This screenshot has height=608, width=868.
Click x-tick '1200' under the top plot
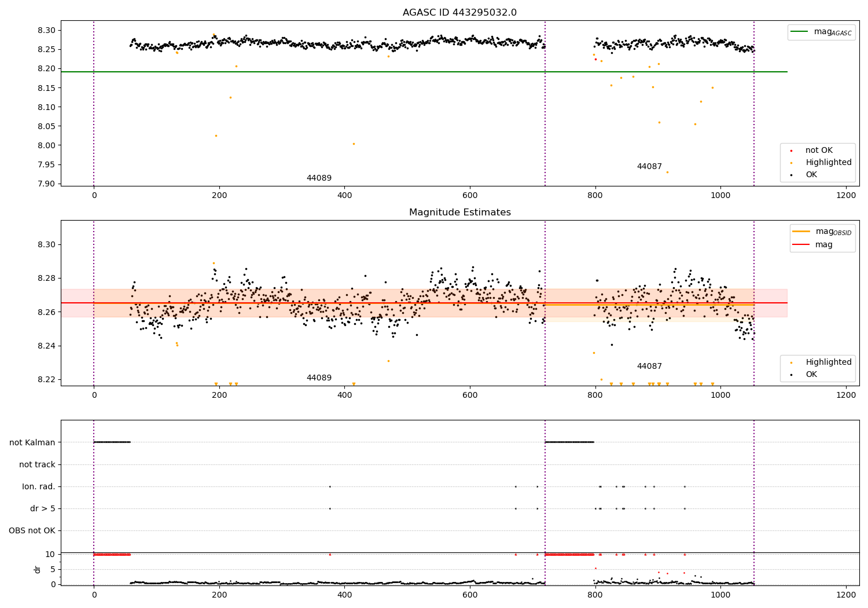point(846,196)
